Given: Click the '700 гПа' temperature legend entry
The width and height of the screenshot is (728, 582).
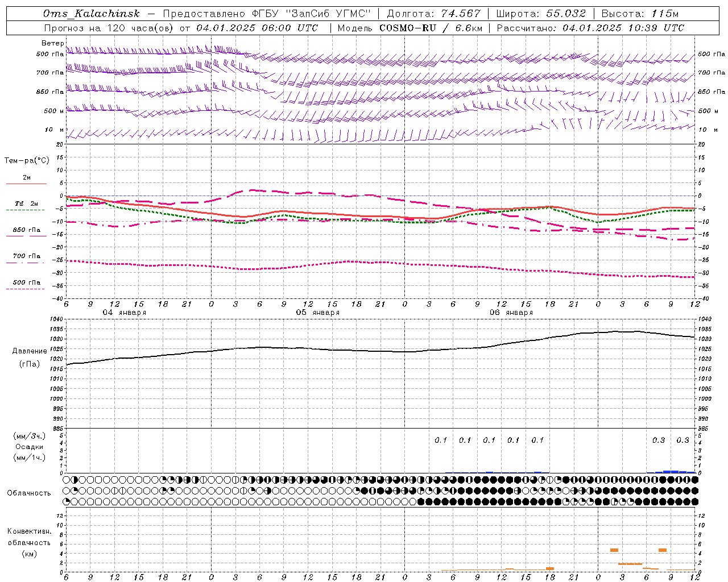Looking at the screenshot, I should [x=27, y=256].
